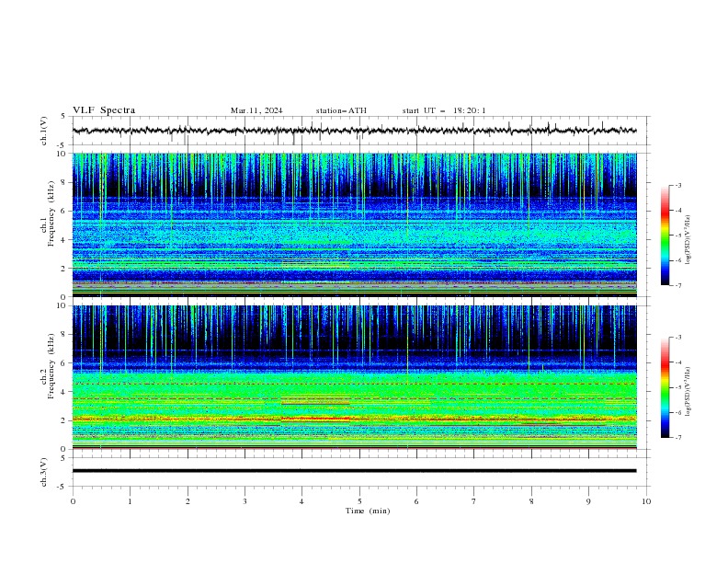Click the time axis tick label "3"
This screenshot has height=563, width=728.
pyautogui.click(x=245, y=501)
